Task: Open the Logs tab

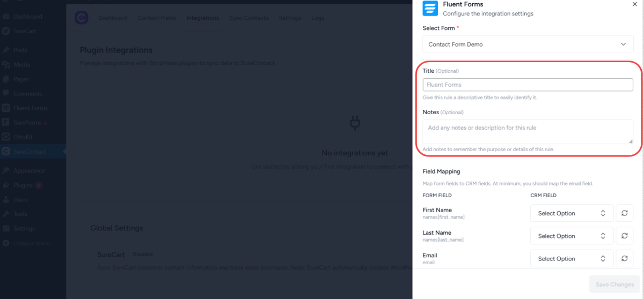Action: pyautogui.click(x=318, y=18)
